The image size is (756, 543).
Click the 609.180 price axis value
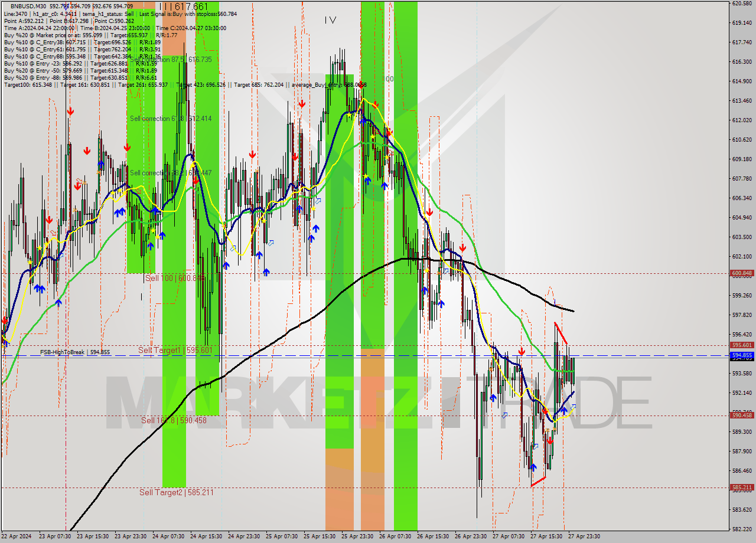[x=742, y=159]
